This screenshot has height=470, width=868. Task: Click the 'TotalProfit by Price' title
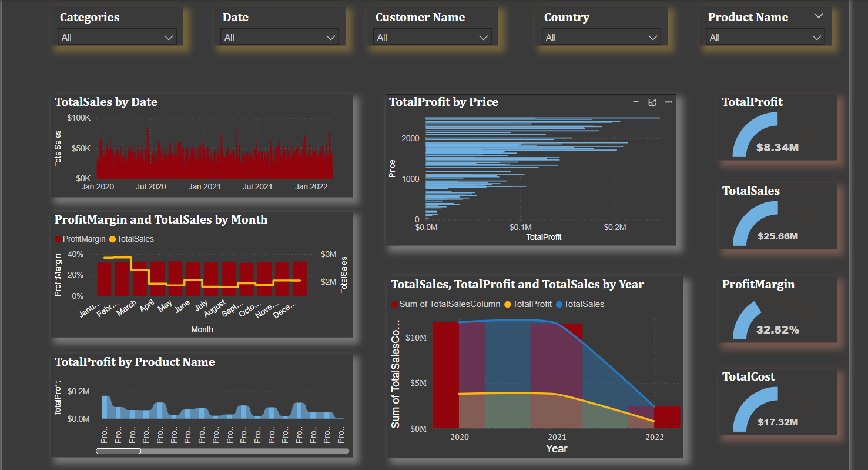(444, 102)
